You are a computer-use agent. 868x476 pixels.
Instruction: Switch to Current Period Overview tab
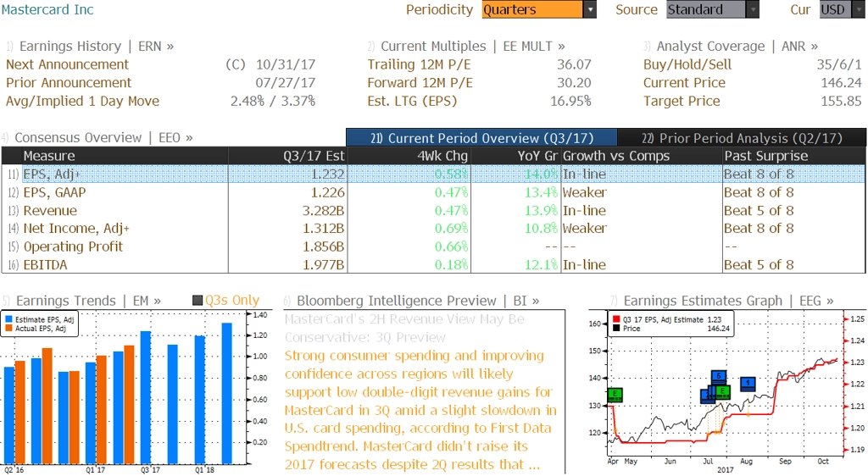click(481, 138)
